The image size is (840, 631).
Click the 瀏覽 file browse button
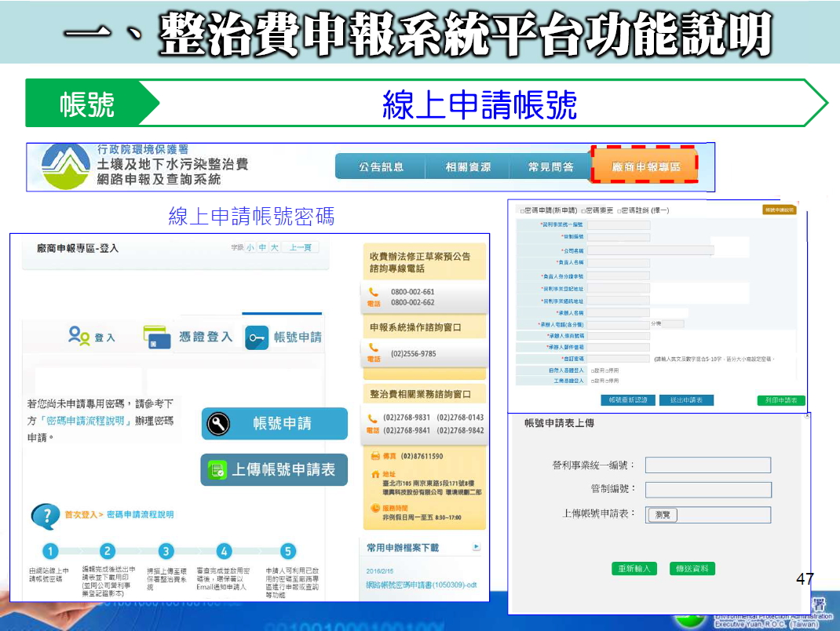tap(663, 515)
